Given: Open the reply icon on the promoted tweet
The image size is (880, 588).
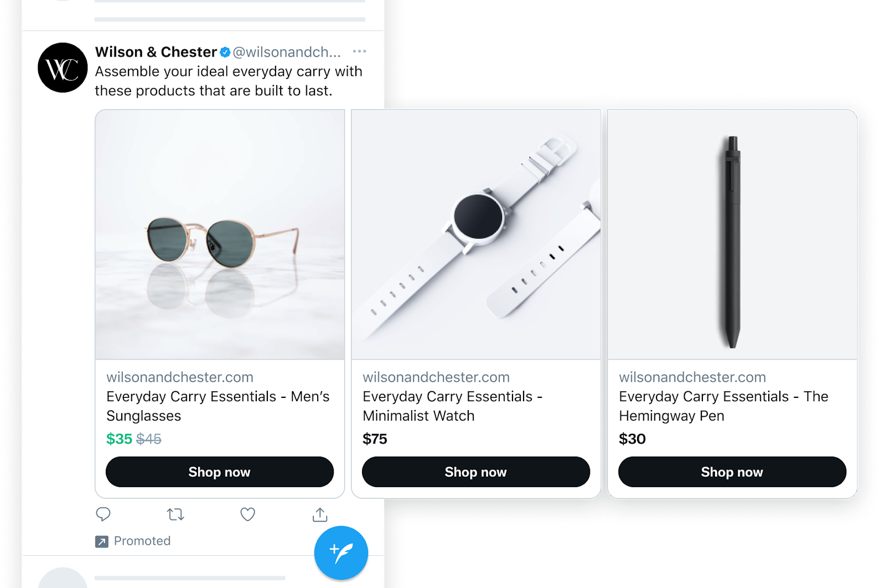Looking at the screenshot, I should (x=103, y=513).
